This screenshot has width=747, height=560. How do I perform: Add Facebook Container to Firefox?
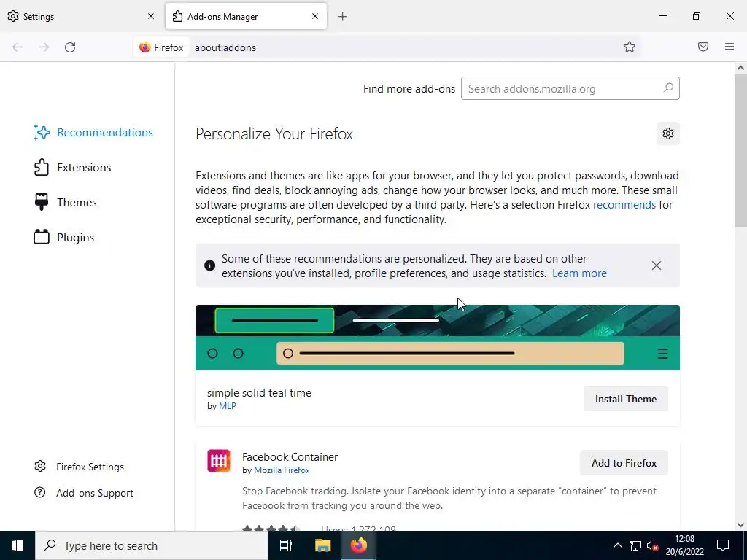click(624, 463)
